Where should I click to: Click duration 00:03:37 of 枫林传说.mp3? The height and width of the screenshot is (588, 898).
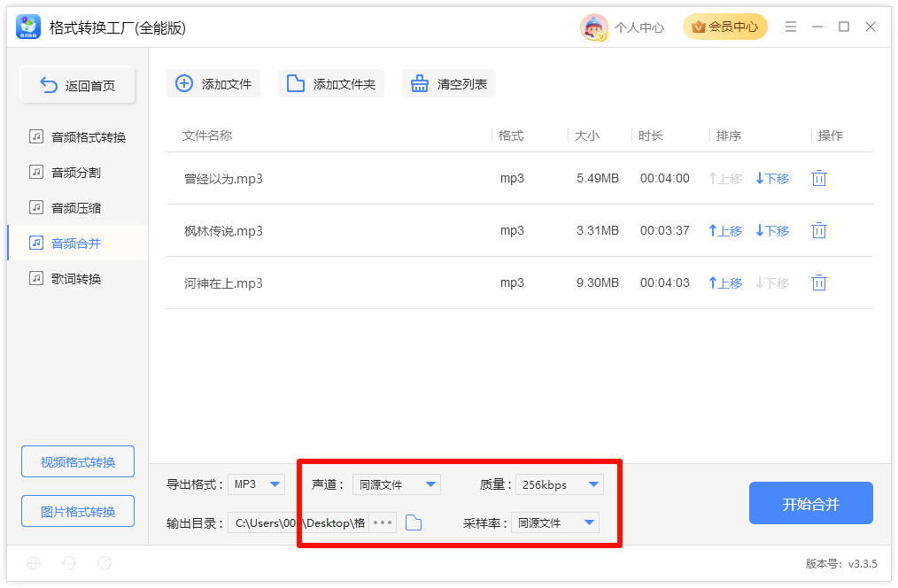tap(665, 230)
